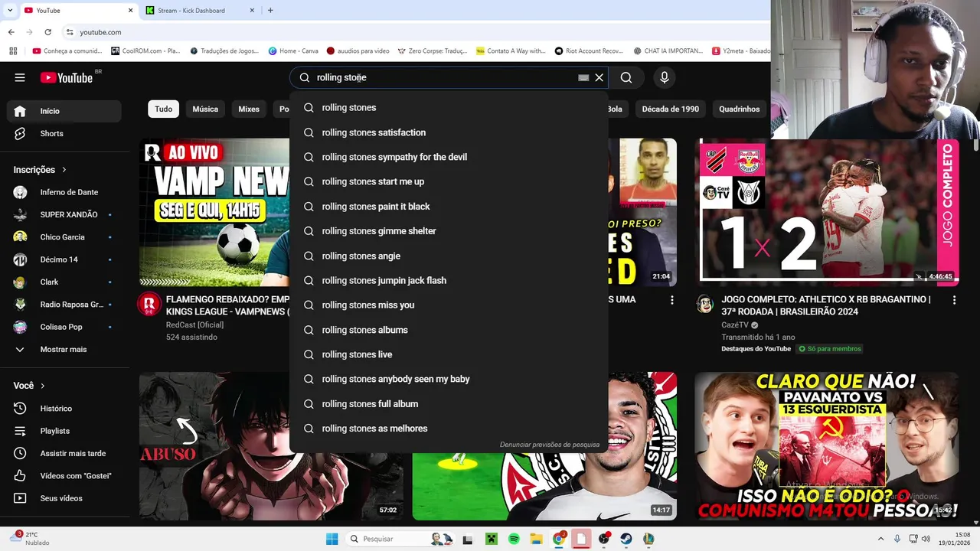Select the Mixes filter chip
This screenshot has width=980, height=551.
[249, 109]
